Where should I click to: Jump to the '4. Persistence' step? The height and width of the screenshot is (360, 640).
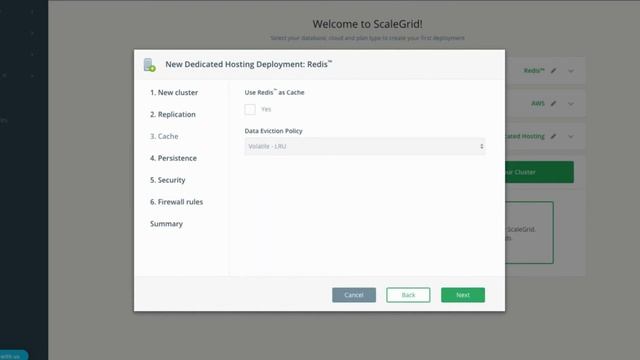coord(173,158)
